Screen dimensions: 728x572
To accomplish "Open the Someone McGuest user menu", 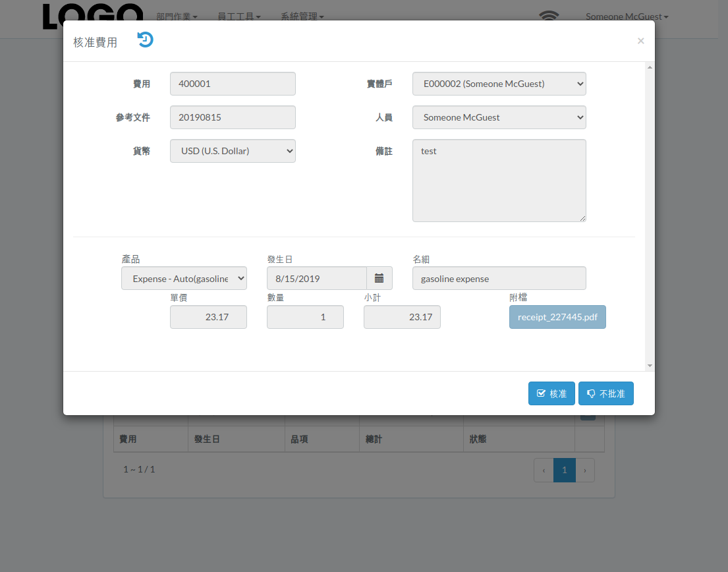I will 627,16.
